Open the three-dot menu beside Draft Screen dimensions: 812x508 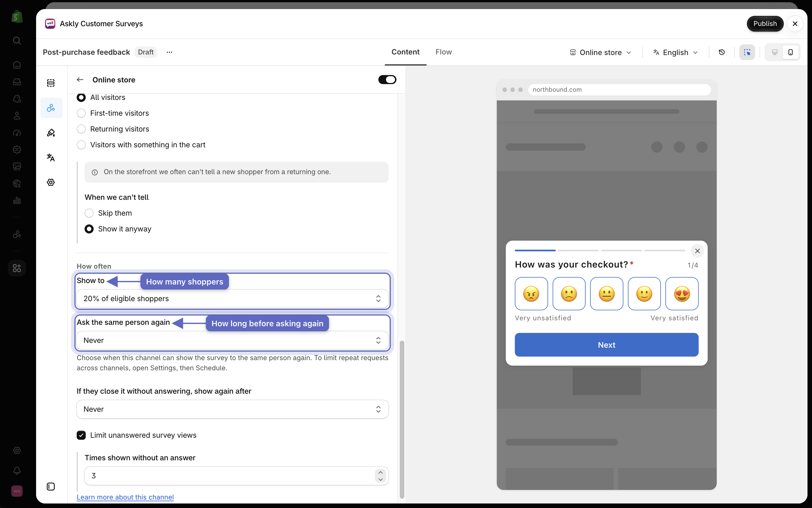point(169,52)
